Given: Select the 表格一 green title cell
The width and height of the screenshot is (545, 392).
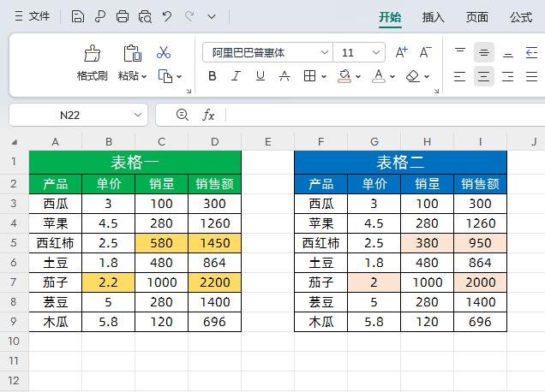Looking at the screenshot, I should pyautogui.click(x=135, y=163).
